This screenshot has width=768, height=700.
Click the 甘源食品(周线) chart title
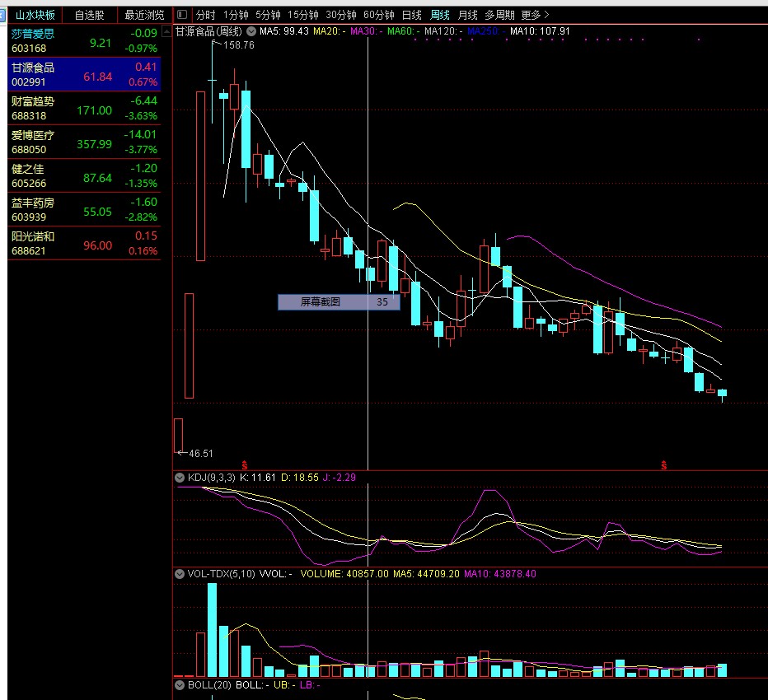click(x=208, y=31)
